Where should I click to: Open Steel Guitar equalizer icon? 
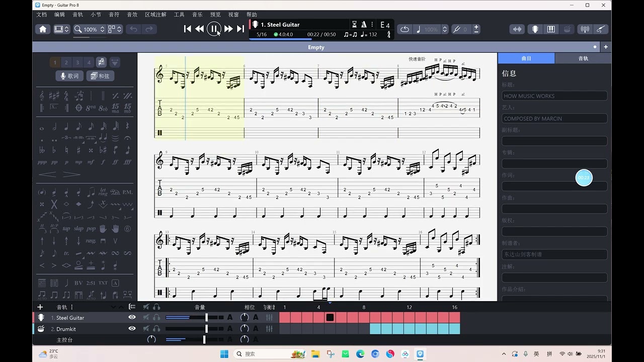269,317
